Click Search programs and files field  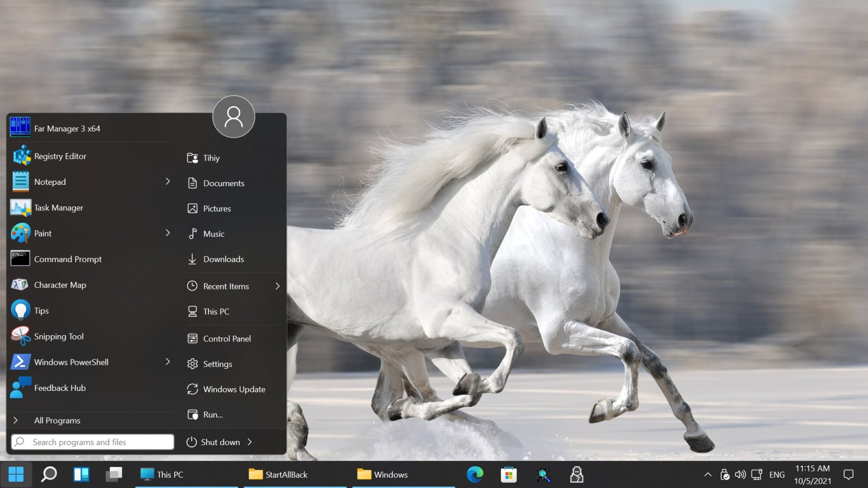[x=92, y=442]
